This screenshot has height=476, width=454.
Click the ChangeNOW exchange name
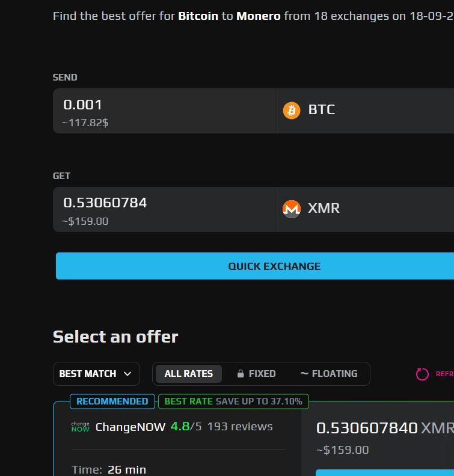click(130, 427)
